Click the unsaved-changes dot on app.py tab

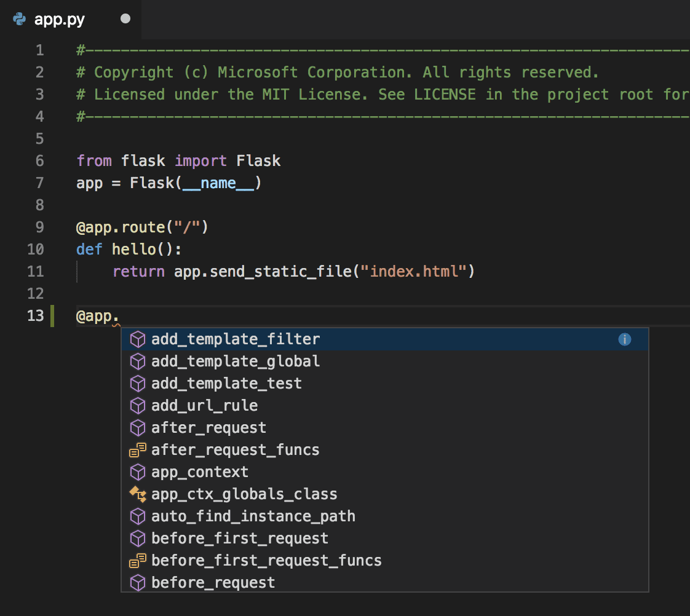pos(125,18)
